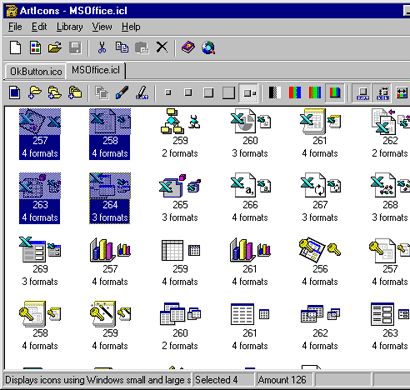Select the Excel cube icon 265
Image resolution: width=410 pixels, height=390 pixels.
coord(180,198)
